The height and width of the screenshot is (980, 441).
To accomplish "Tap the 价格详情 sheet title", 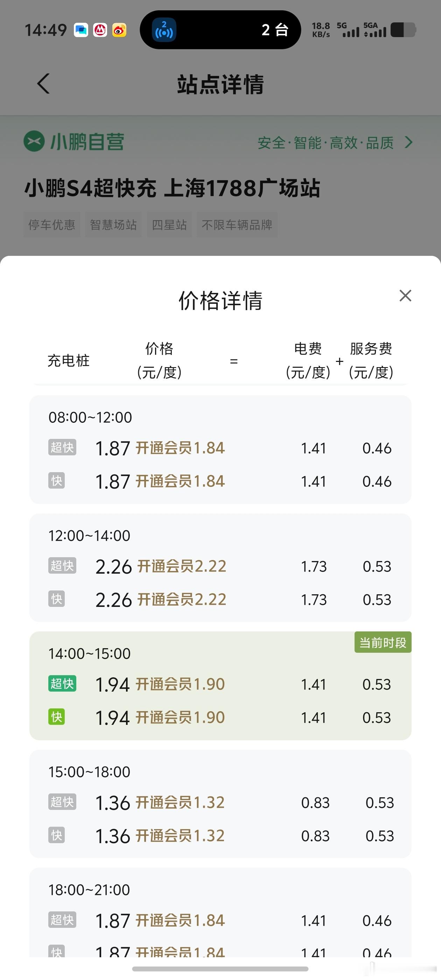I will tap(221, 301).
